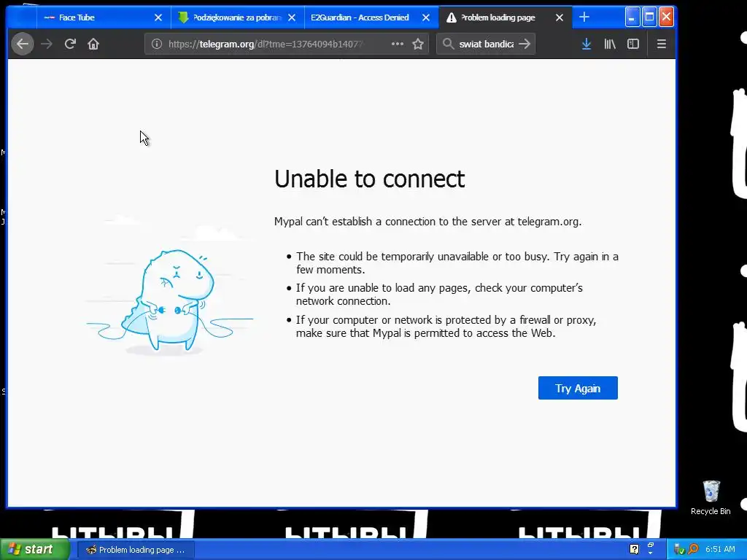Click the Try Again button

578,388
